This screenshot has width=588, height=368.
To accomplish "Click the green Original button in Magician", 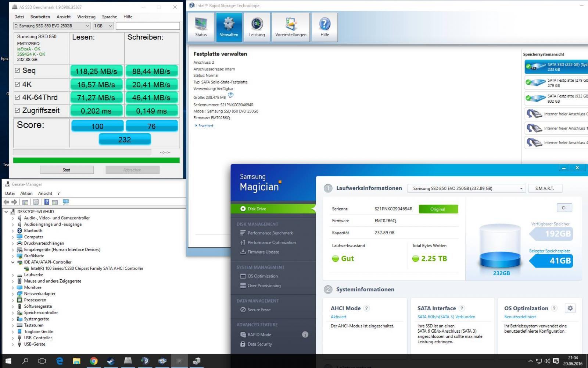I will pos(438,209).
